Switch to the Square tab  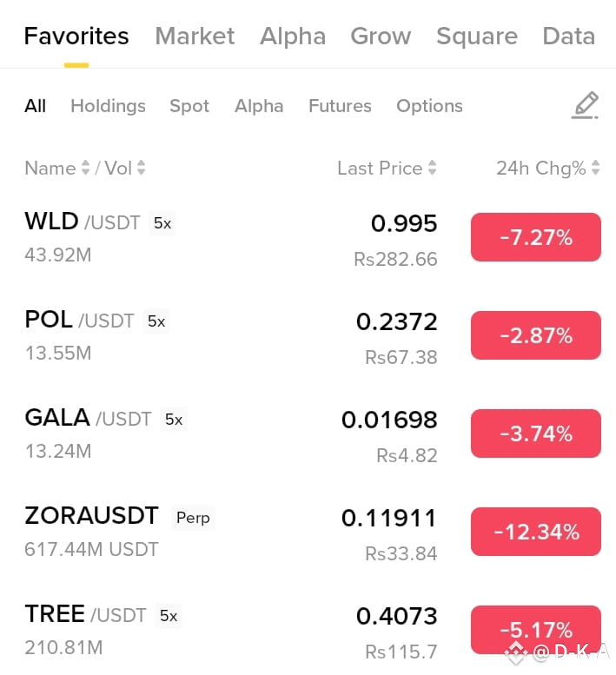[x=476, y=36]
